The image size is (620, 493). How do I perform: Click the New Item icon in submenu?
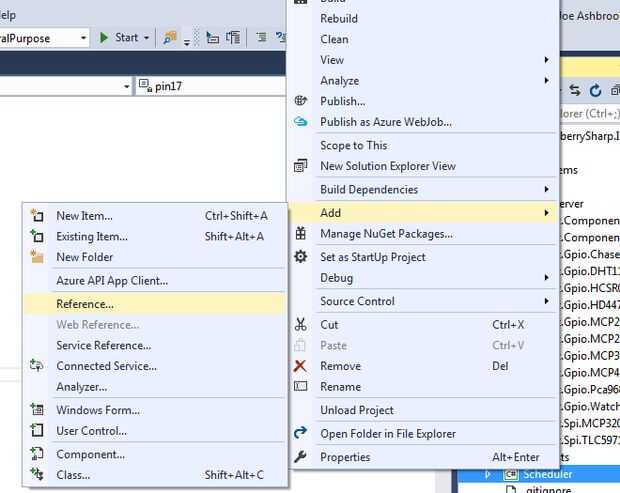click(x=37, y=215)
